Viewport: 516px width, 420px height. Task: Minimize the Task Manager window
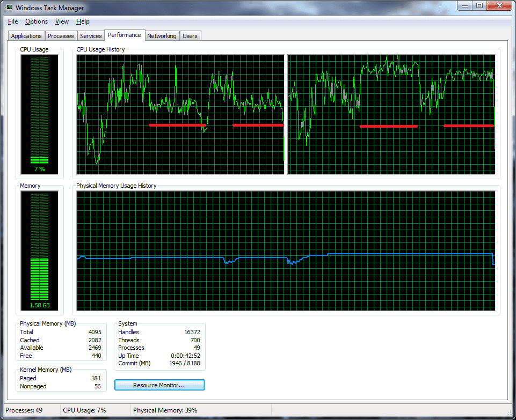464,6
